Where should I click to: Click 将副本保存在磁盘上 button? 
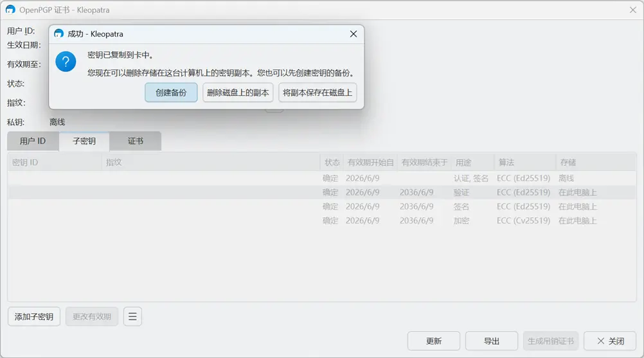[318, 93]
